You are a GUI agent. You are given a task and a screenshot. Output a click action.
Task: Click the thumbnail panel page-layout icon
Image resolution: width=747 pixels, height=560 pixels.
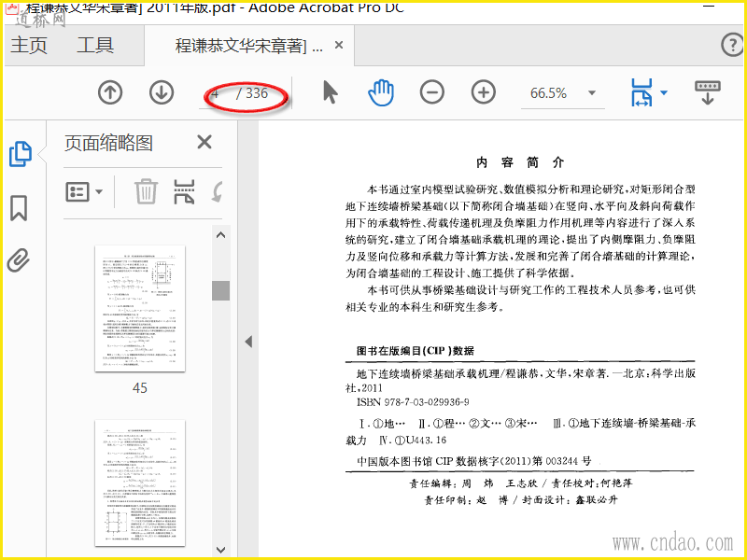(x=184, y=191)
